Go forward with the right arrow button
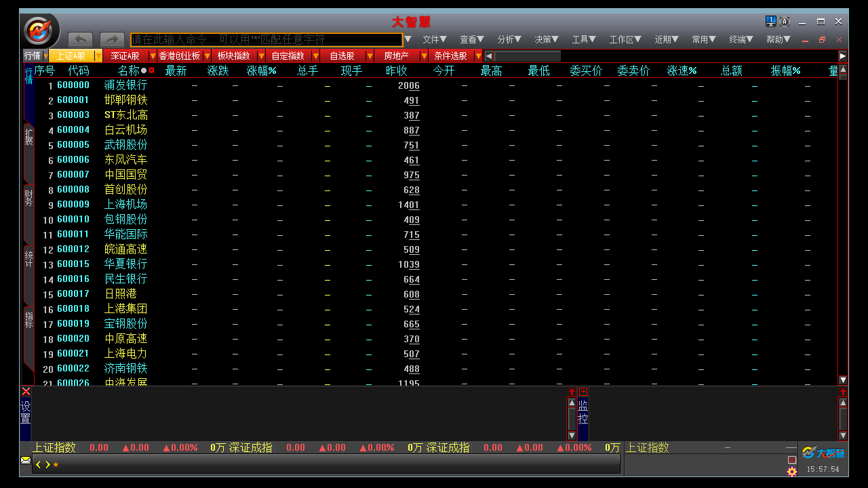Viewport: 868px width, 488px height. 112,39
